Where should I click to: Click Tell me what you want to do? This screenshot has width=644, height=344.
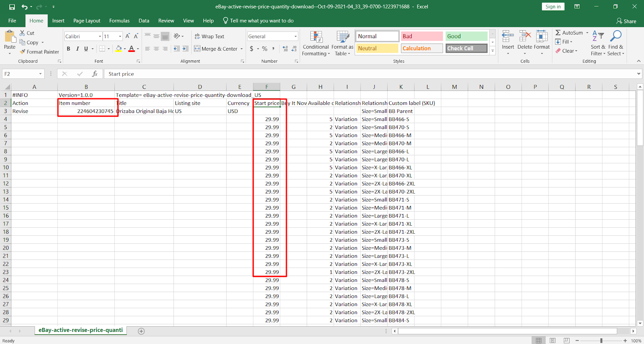[x=258, y=21]
